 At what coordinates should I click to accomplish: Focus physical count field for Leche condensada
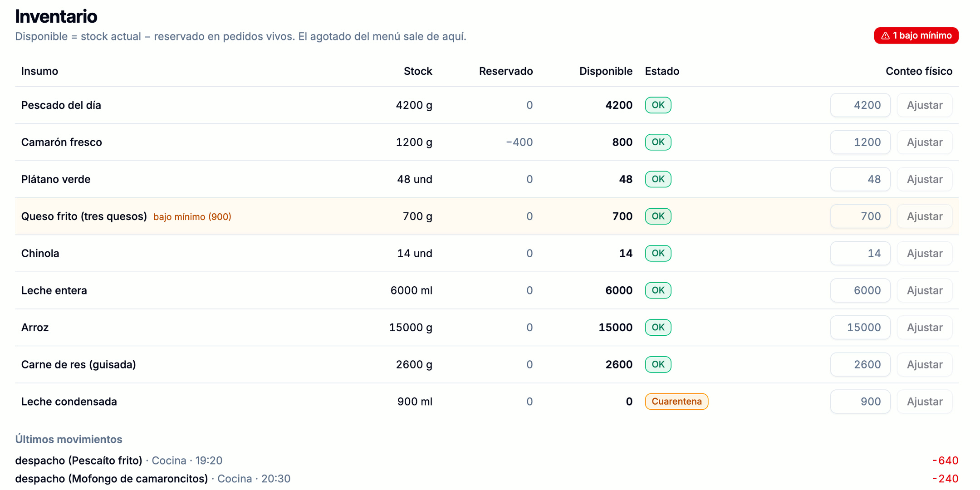pos(860,402)
